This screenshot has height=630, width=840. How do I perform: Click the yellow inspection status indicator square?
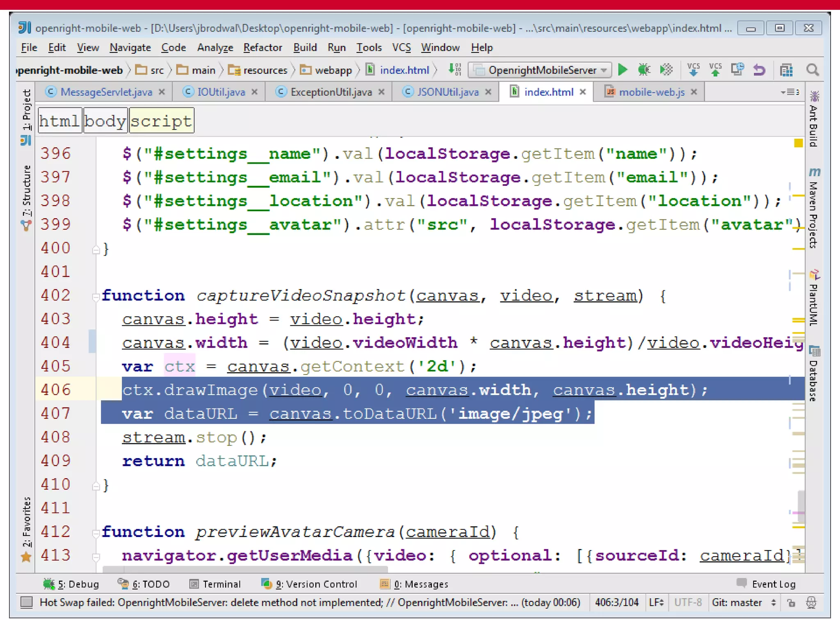tap(798, 143)
